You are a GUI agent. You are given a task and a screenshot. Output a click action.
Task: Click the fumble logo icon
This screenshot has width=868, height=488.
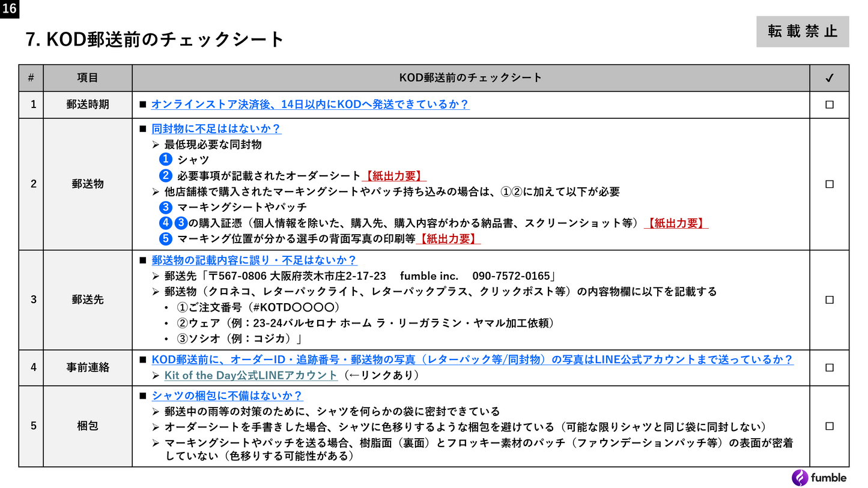coord(800,478)
